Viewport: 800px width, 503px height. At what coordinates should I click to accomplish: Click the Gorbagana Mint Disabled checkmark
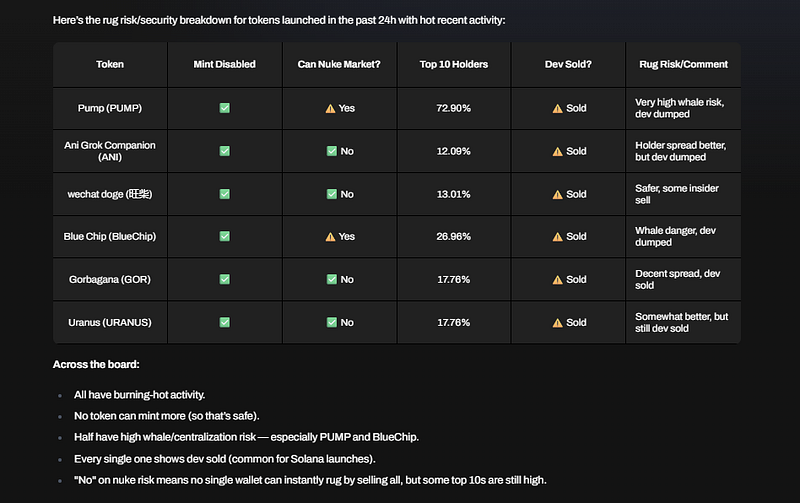click(224, 280)
